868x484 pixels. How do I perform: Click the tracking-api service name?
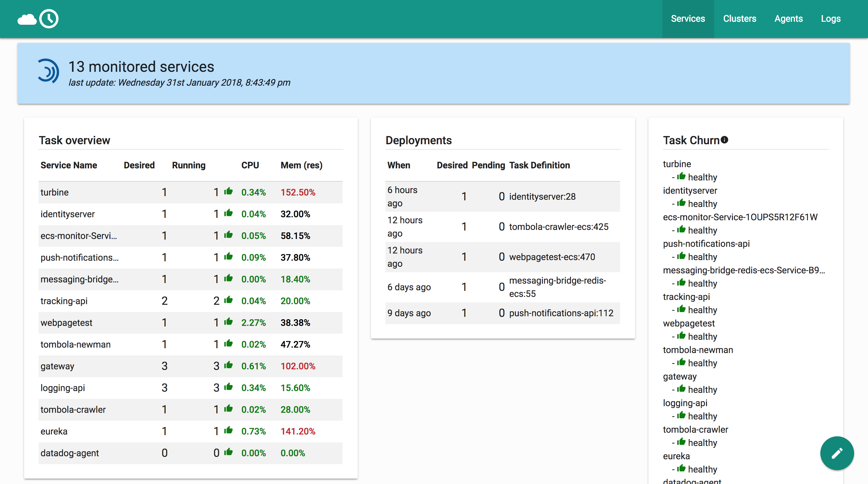[64, 301]
